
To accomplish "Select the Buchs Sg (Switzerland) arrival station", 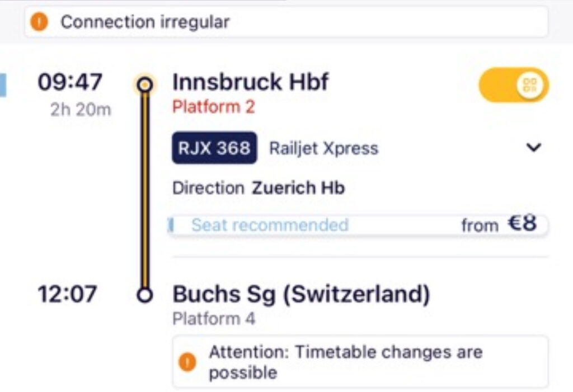I will pos(301,295).
